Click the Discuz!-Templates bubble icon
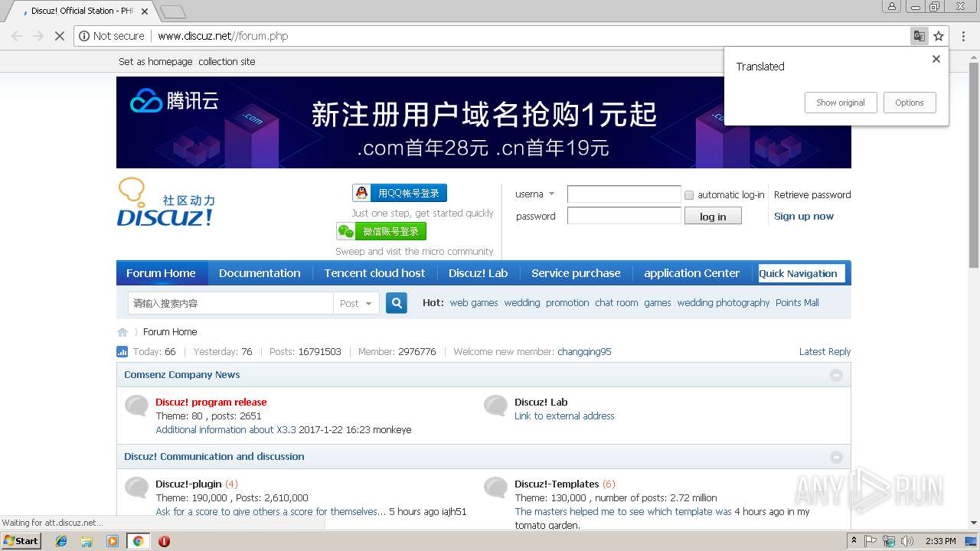Viewport: 980px width, 551px height. [496, 487]
